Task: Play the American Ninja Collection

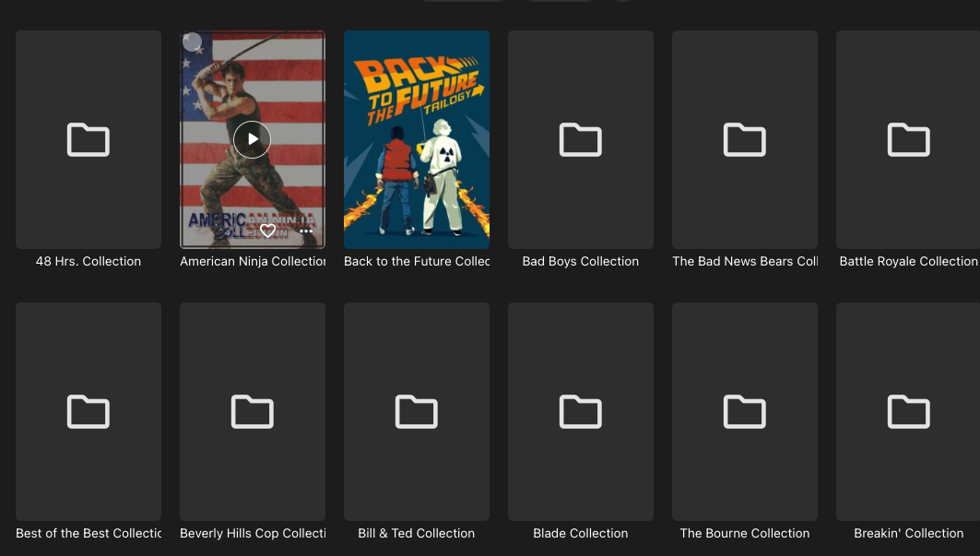Action: click(x=252, y=139)
